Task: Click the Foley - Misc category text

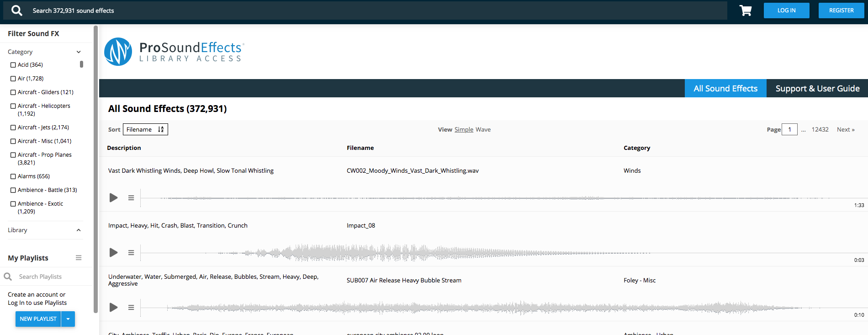Action: click(640, 280)
